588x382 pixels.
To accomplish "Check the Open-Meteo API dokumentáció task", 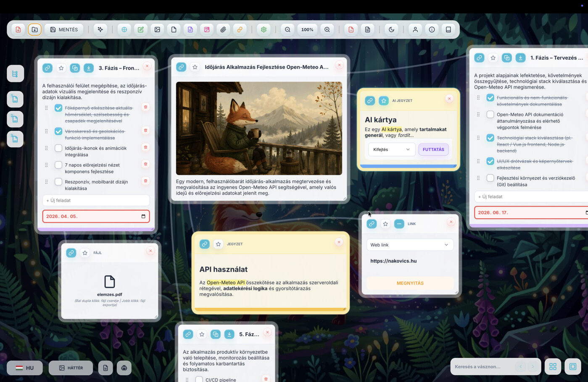I will tap(490, 115).
